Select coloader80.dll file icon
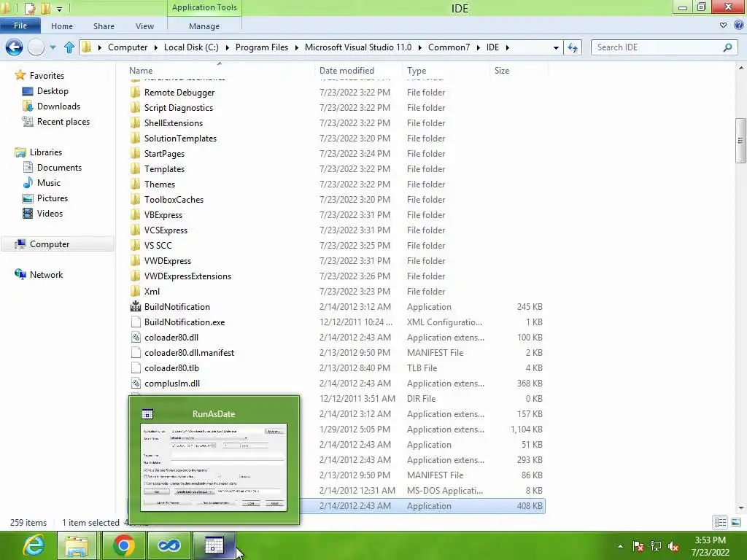Image resolution: width=747 pixels, height=560 pixels. 136,337
